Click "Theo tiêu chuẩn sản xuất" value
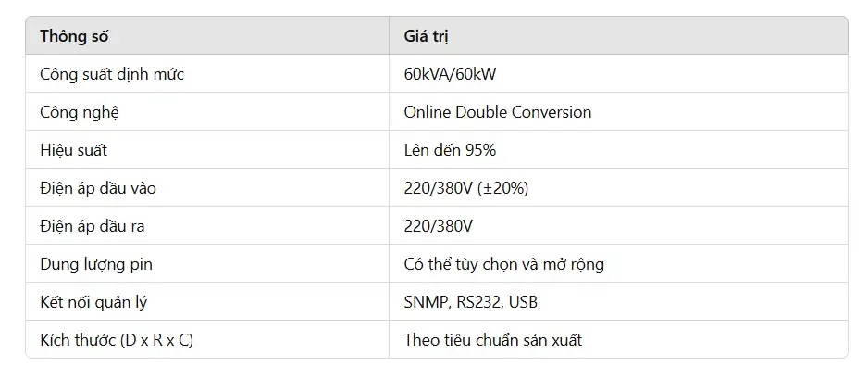 (x=492, y=339)
